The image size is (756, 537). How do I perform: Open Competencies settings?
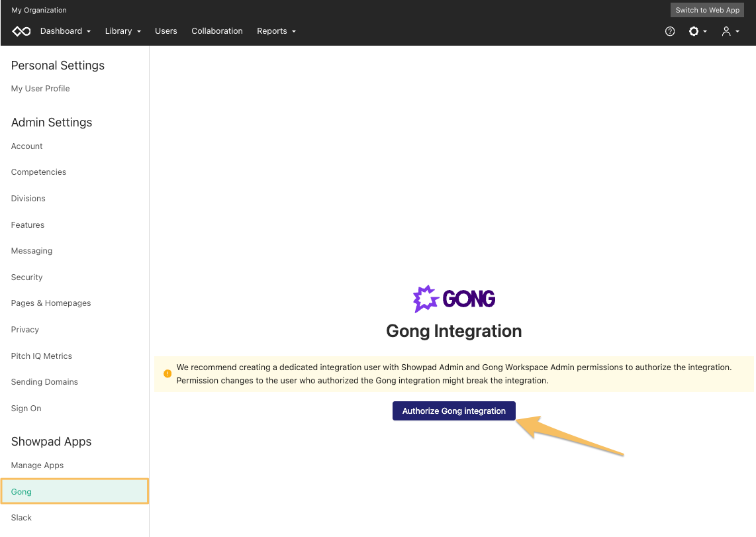click(x=38, y=172)
